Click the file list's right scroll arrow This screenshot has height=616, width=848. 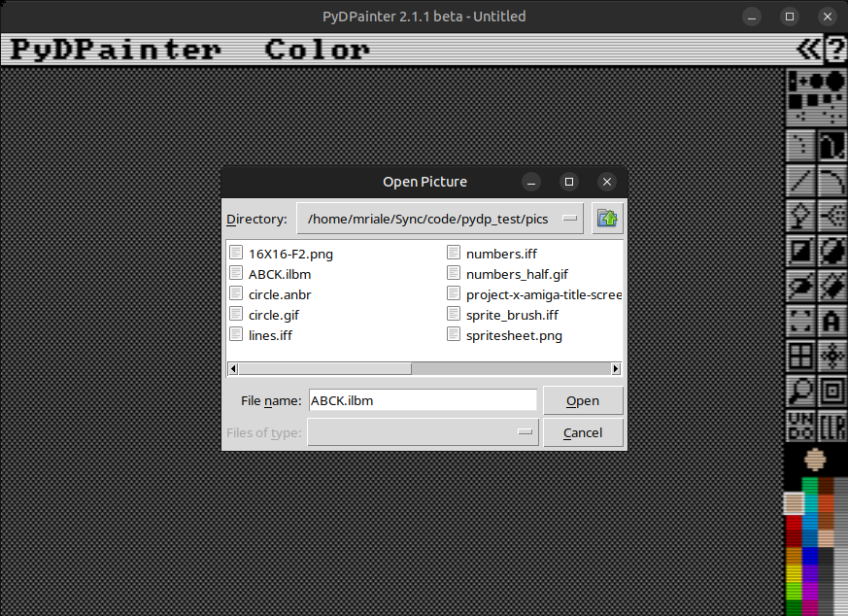616,369
